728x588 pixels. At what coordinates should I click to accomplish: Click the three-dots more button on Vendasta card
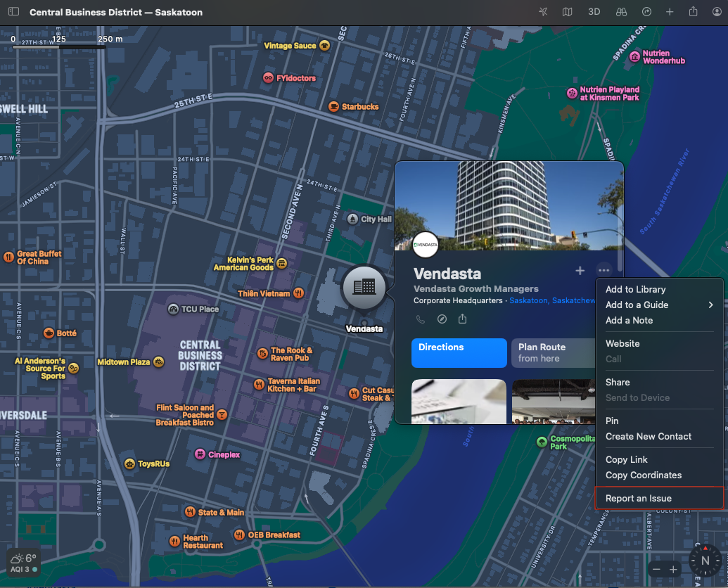click(604, 271)
